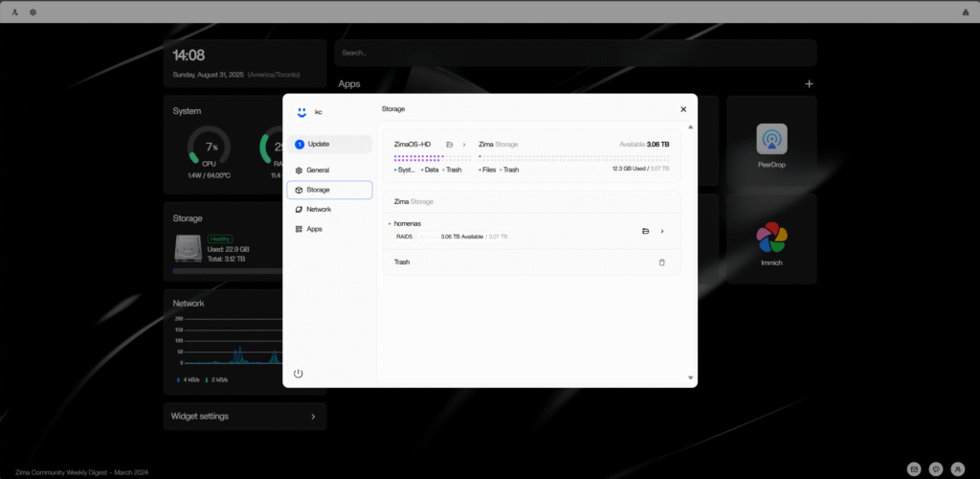The height and width of the screenshot is (479, 980).
Task: Click 'Available 3.06 TB' text
Action: (644, 145)
